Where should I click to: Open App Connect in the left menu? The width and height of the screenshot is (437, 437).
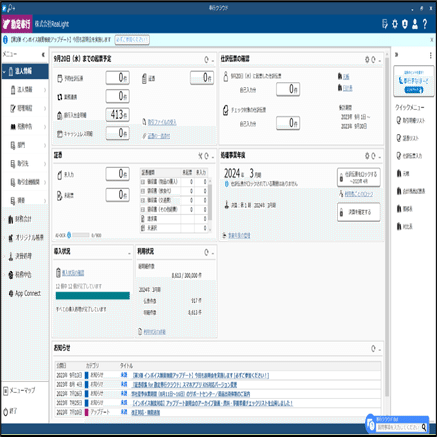click(x=25, y=293)
